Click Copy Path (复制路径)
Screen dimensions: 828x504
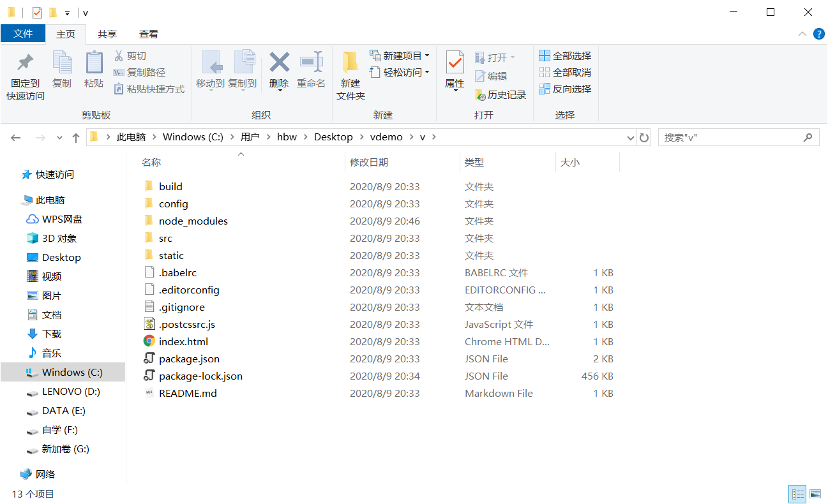point(139,73)
